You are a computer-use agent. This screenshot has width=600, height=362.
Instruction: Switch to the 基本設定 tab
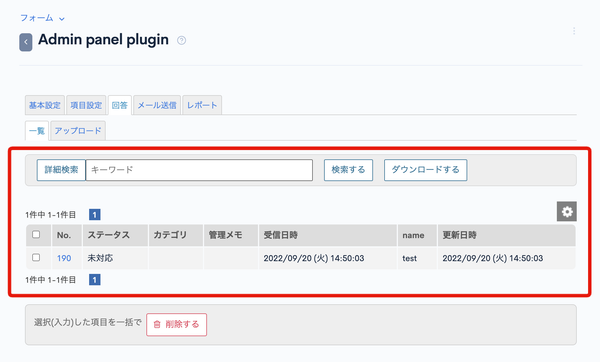pos(45,105)
